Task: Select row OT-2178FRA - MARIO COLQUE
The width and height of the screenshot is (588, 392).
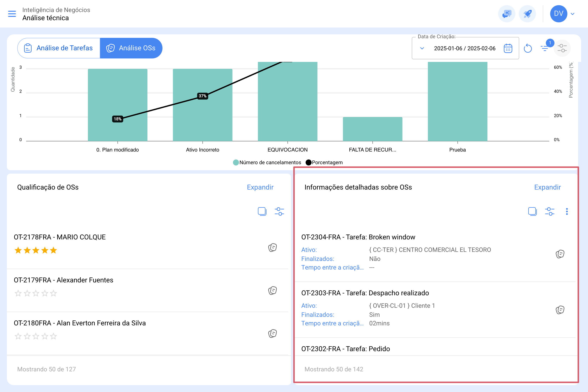Action: point(147,248)
